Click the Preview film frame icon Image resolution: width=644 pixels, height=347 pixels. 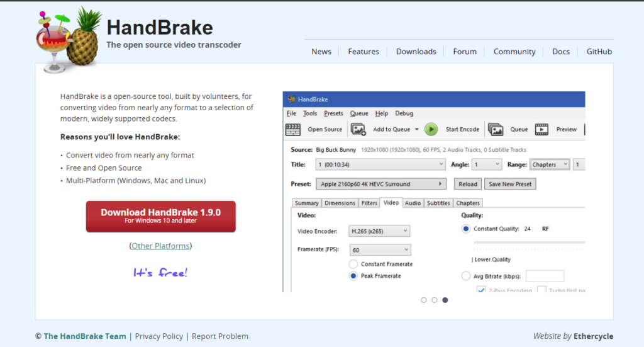(x=541, y=130)
